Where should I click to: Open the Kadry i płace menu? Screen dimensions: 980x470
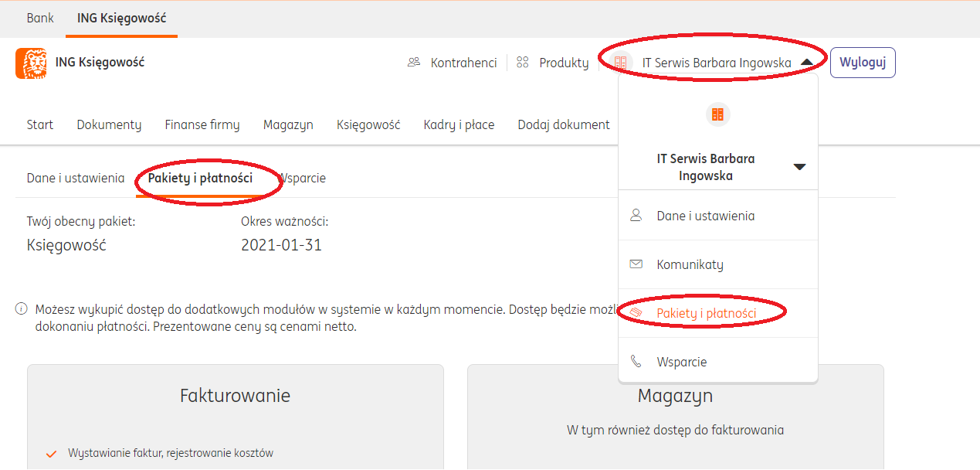click(459, 124)
